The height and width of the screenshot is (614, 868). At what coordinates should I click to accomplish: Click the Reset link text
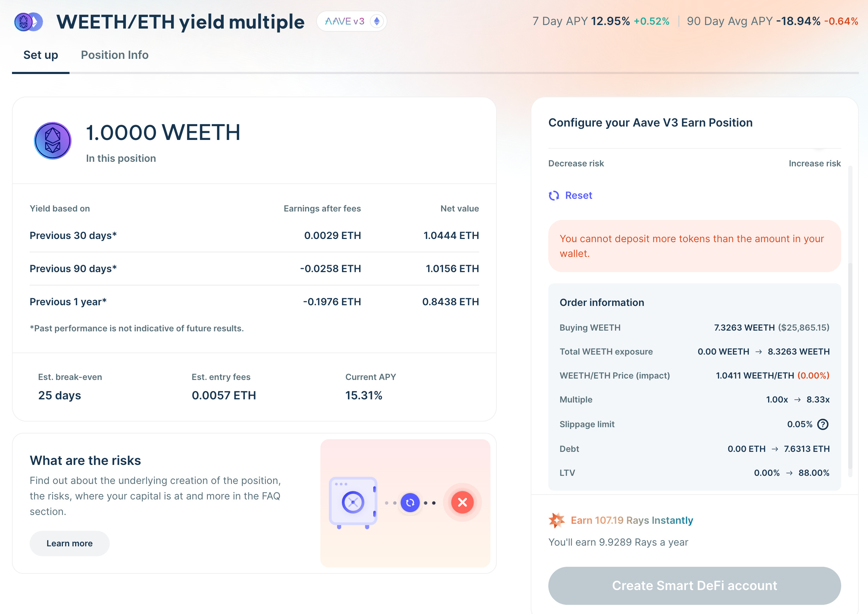tap(578, 196)
